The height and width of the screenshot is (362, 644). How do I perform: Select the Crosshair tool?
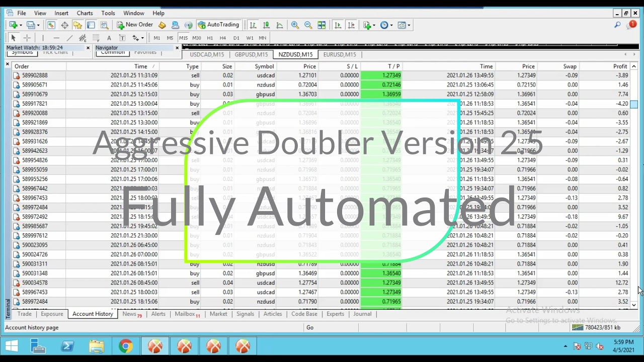tap(27, 38)
